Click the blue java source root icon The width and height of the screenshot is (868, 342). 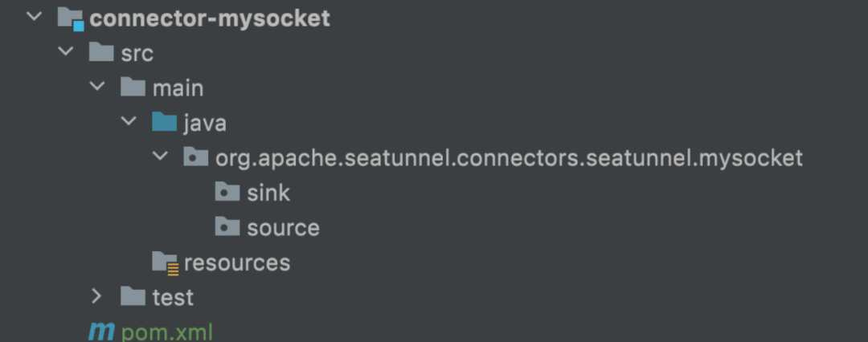pyautogui.click(x=165, y=122)
